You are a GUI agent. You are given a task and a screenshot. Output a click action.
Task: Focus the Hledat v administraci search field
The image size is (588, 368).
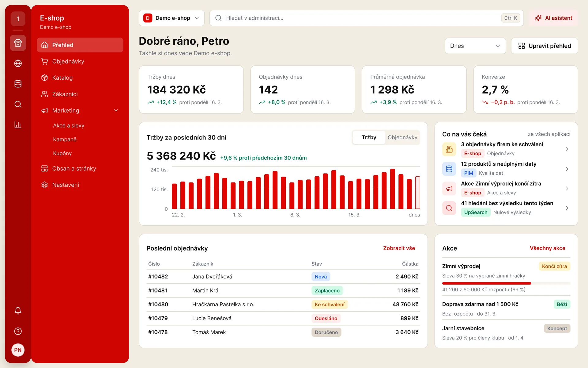pos(366,18)
